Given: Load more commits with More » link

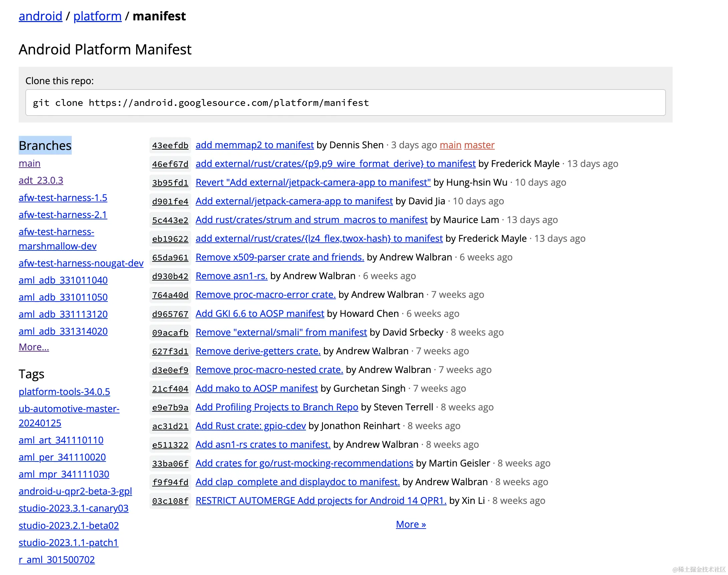Looking at the screenshot, I should click(x=410, y=525).
